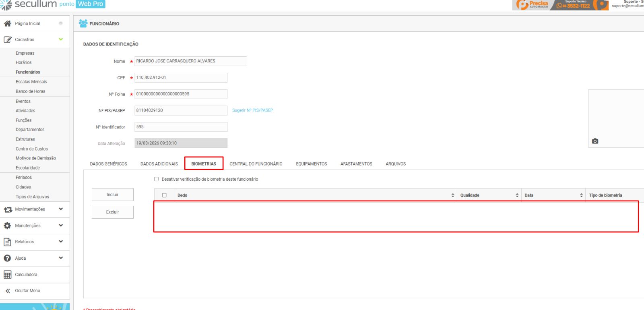Switch to the Dados Adicionais tab
Viewport: 644px width, 310px height.
[159, 164]
